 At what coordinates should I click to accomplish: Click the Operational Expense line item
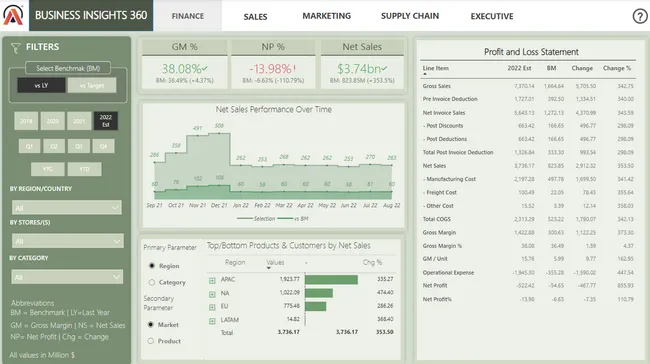[448, 272]
